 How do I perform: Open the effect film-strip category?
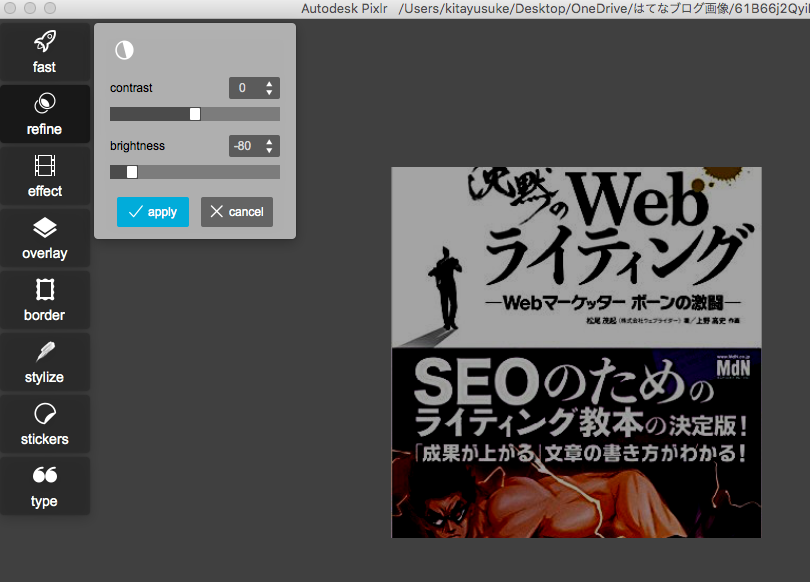(44, 176)
